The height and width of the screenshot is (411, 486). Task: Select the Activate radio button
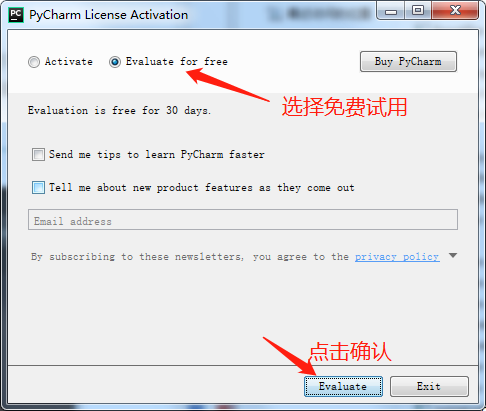point(34,62)
